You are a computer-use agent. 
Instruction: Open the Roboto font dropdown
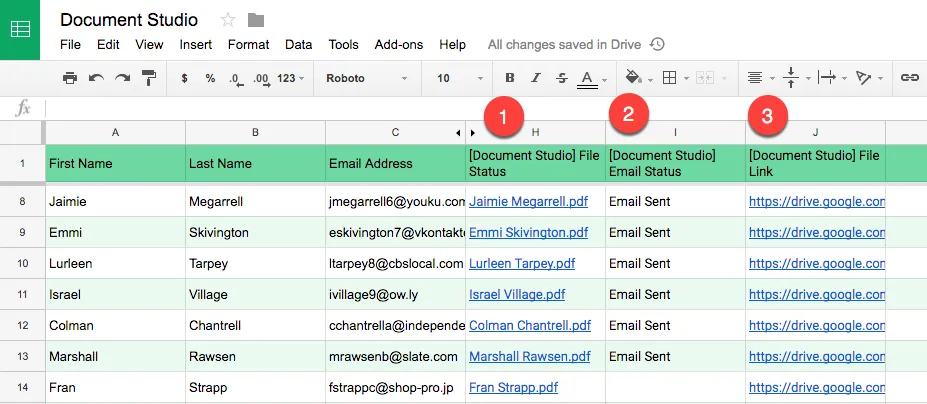point(367,78)
